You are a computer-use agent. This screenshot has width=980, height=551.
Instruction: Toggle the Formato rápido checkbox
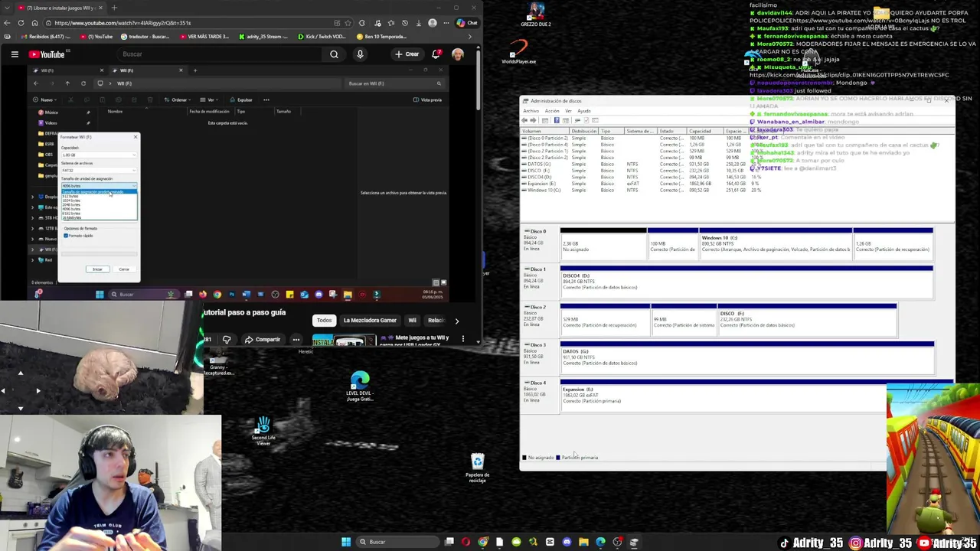(66, 236)
